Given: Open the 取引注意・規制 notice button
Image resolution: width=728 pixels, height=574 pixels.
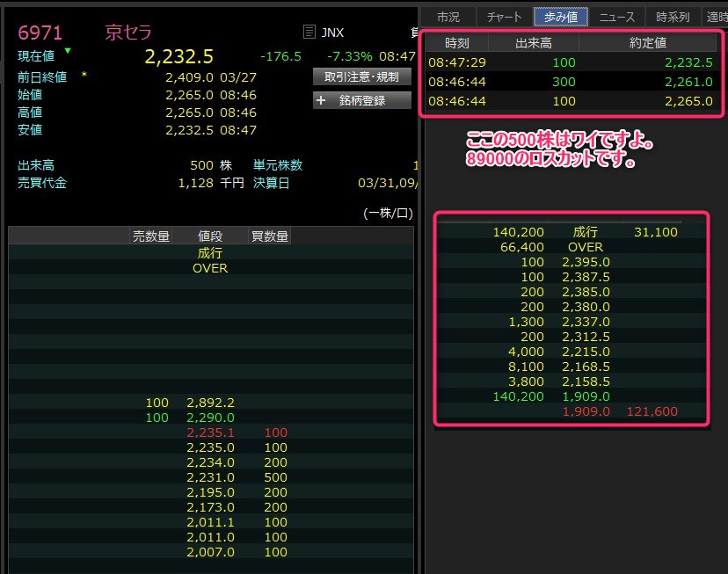Looking at the screenshot, I should pos(361,76).
